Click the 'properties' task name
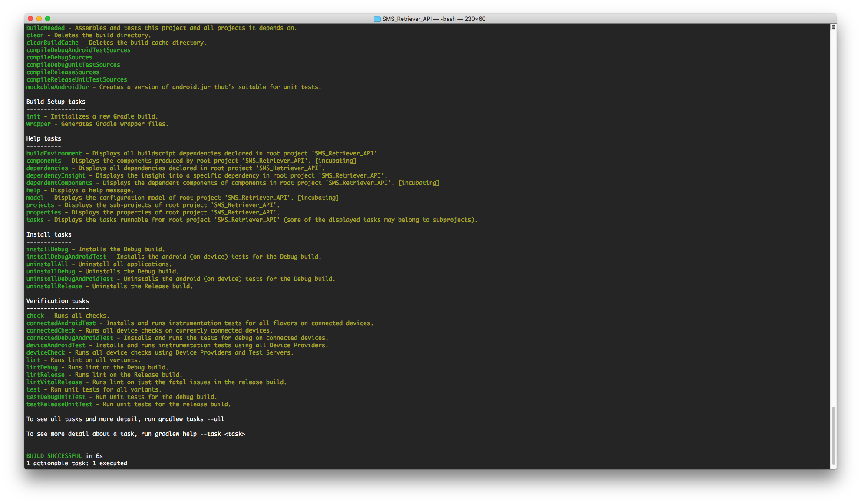The height and width of the screenshot is (504, 861). click(x=44, y=212)
